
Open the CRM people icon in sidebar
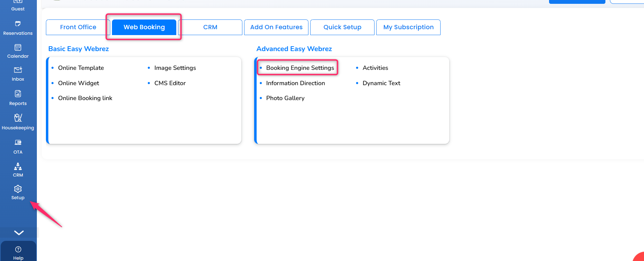[x=18, y=166]
